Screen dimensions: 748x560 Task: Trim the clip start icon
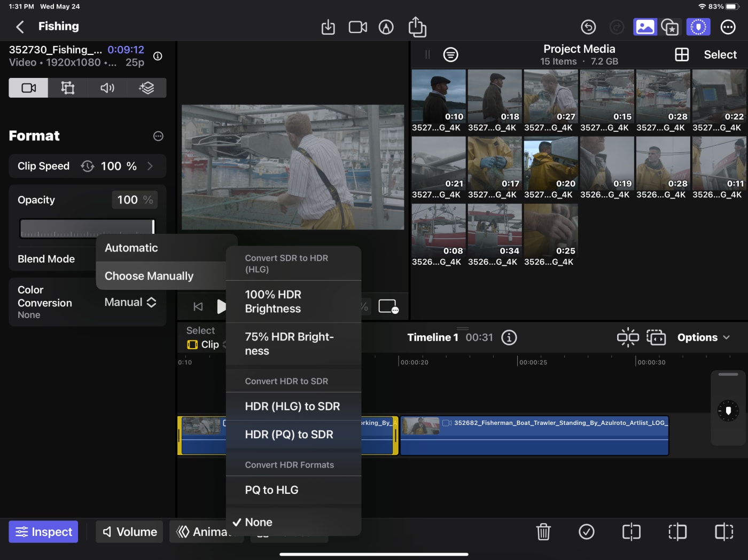click(x=677, y=532)
